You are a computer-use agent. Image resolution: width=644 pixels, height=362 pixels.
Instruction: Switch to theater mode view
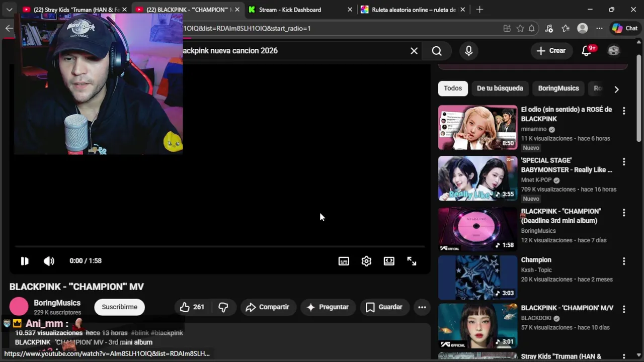pyautogui.click(x=389, y=261)
